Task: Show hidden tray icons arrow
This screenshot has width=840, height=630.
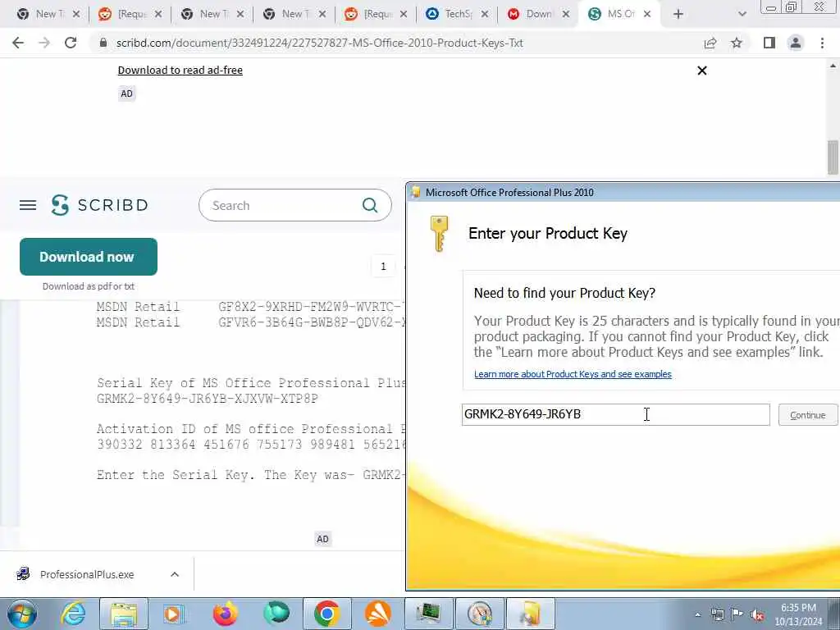Action: (697, 615)
